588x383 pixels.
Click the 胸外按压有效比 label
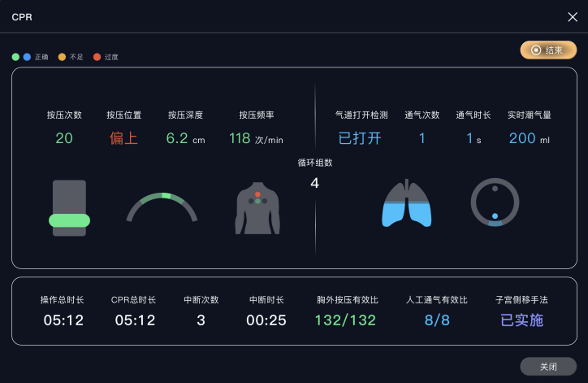pos(348,299)
